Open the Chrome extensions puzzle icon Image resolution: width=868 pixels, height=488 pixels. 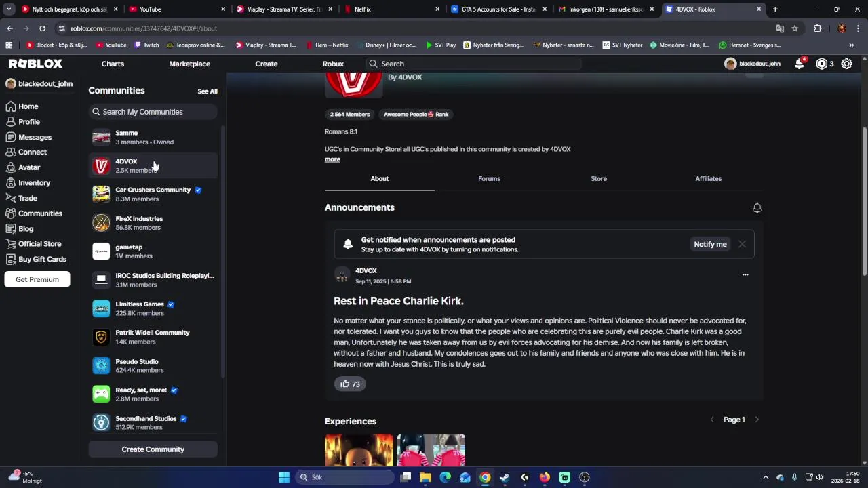pyautogui.click(x=817, y=28)
